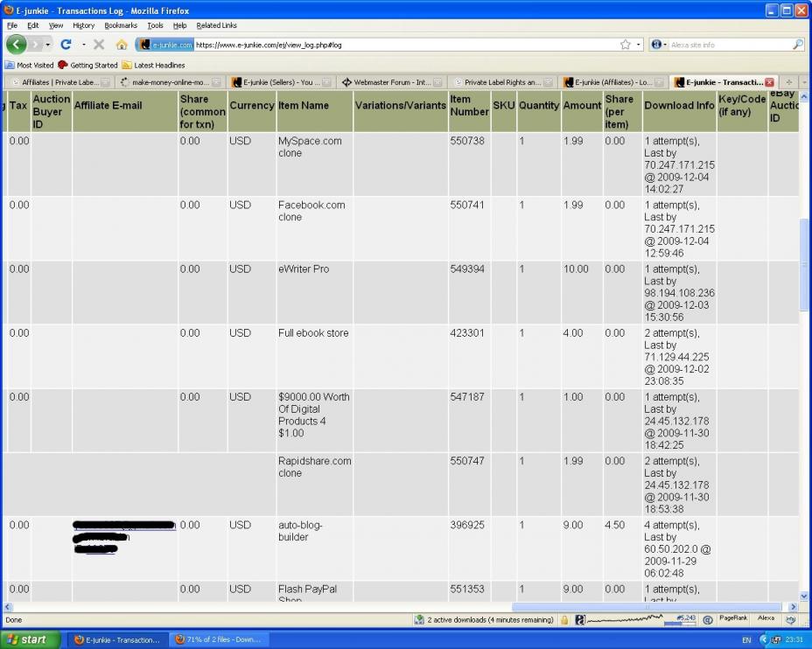Open back/forward history dropdown arrow

47,45
